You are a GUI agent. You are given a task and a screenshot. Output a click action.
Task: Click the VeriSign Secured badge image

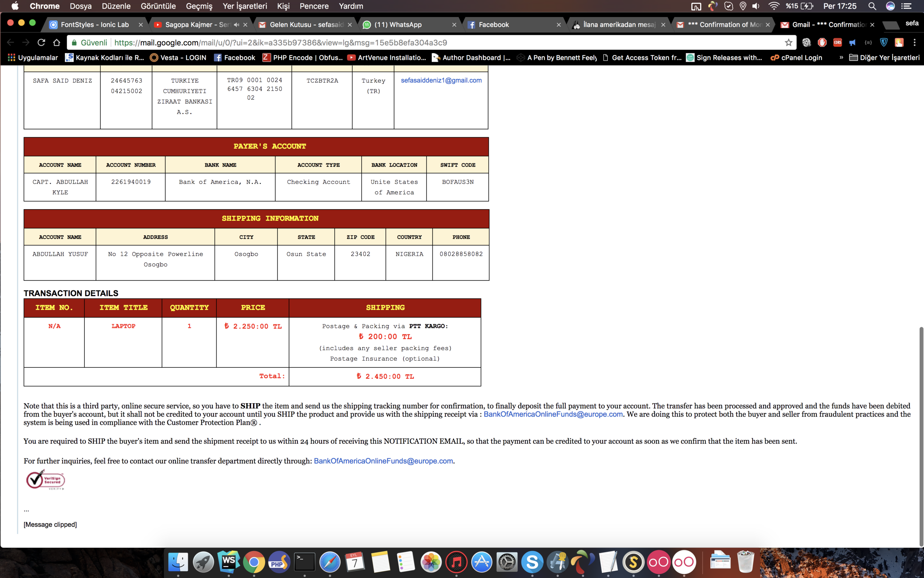pyautogui.click(x=45, y=480)
